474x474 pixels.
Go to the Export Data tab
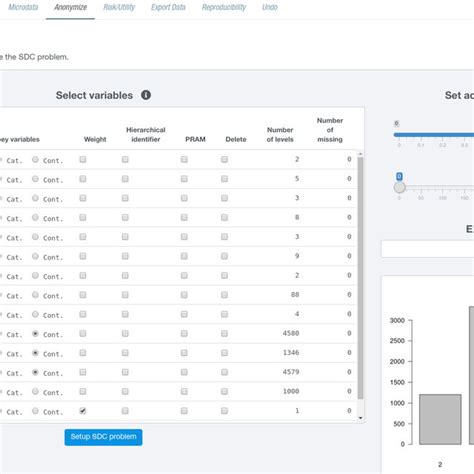(168, 7)
